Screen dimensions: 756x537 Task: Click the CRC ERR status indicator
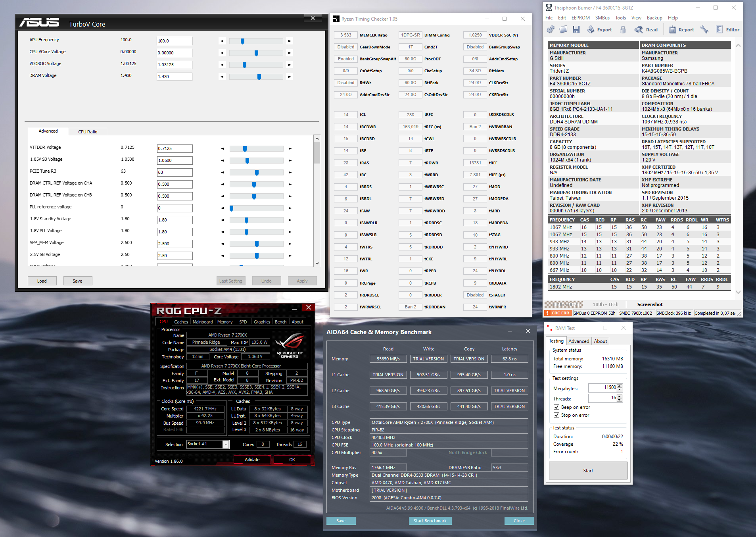coord(558,313)
